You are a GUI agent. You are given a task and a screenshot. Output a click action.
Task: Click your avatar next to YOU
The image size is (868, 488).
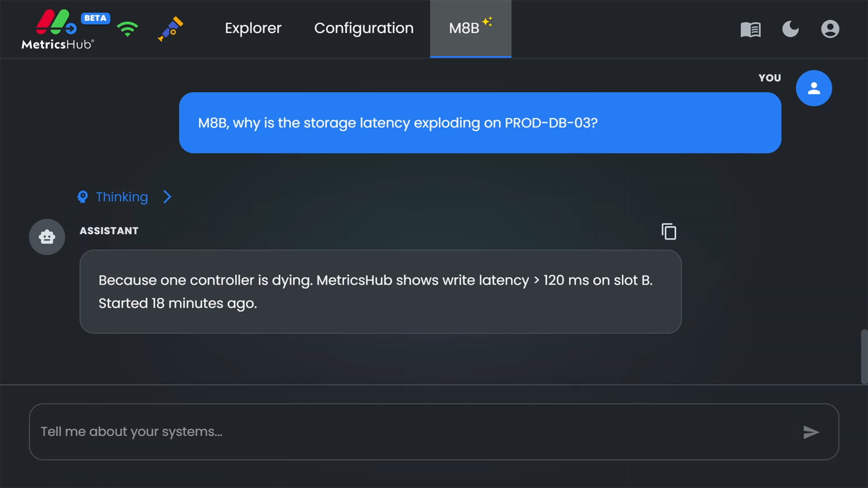(x=813, y=88)
